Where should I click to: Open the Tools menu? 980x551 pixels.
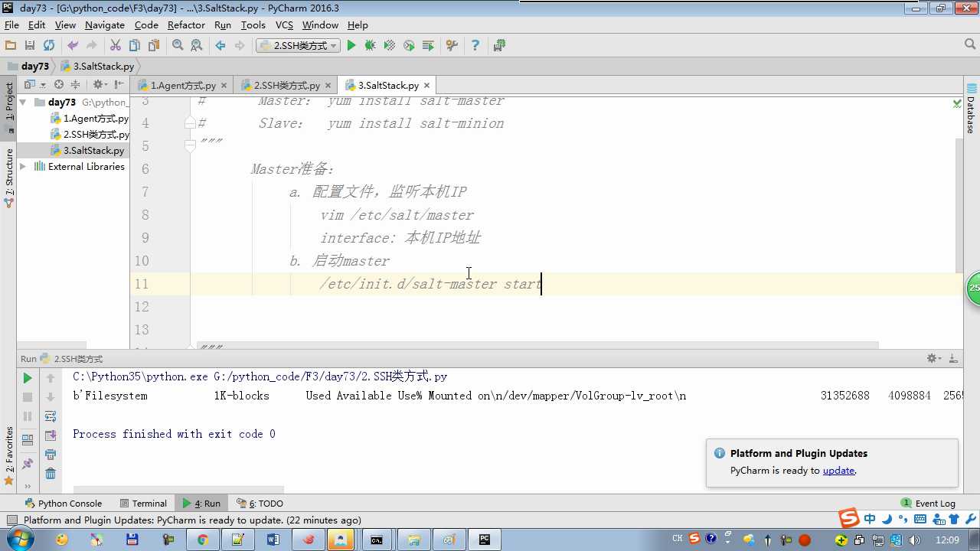click(253, 25)
